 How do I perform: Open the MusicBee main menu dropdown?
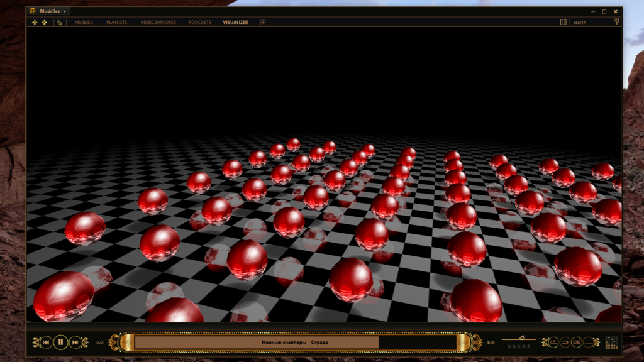pyautogui.click(x=53, y=11)
